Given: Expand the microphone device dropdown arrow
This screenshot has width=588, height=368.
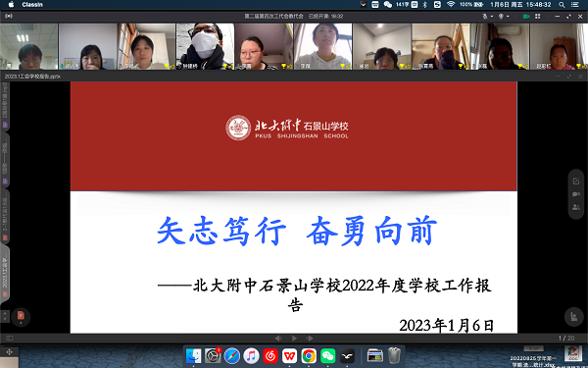Looking at the screenshot, I should click(492, 16).
